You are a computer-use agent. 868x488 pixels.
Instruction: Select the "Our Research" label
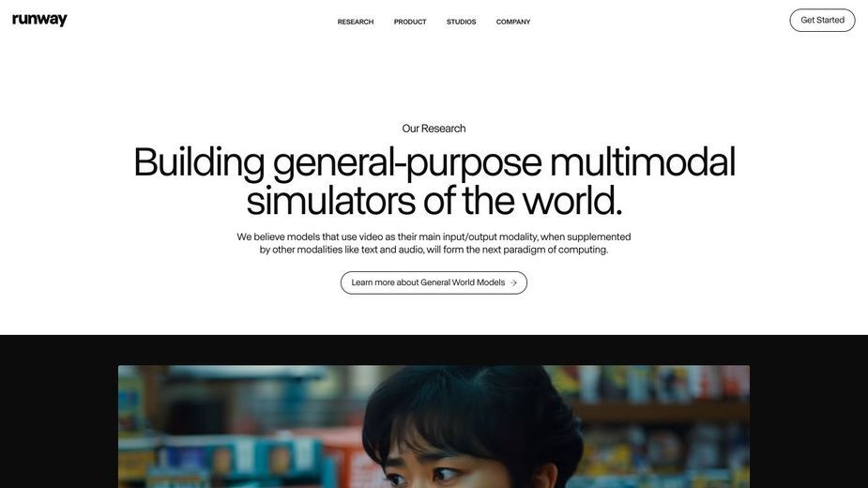coord(434,129)
